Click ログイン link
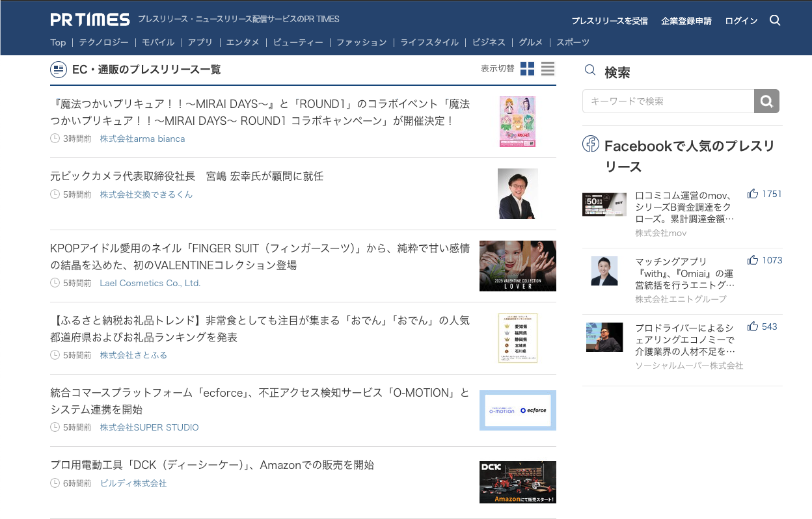 tap(741, 21)
